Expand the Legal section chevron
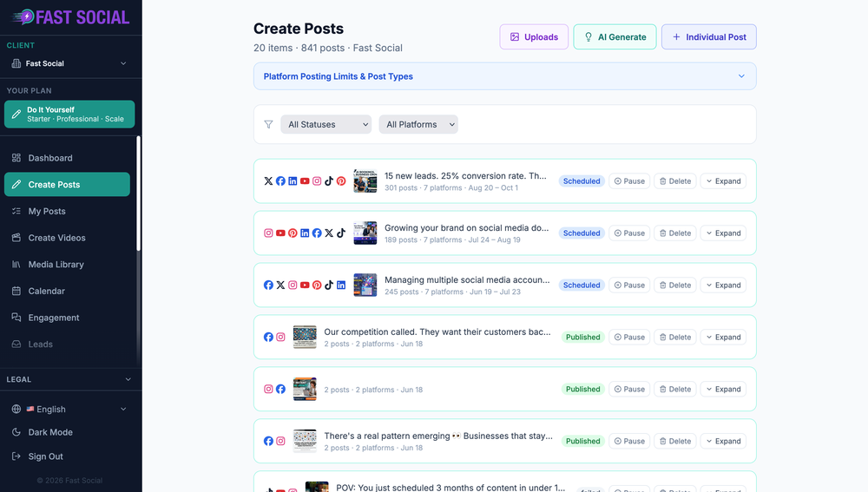Viewport: 868px width, 492px height. [128, 380]
